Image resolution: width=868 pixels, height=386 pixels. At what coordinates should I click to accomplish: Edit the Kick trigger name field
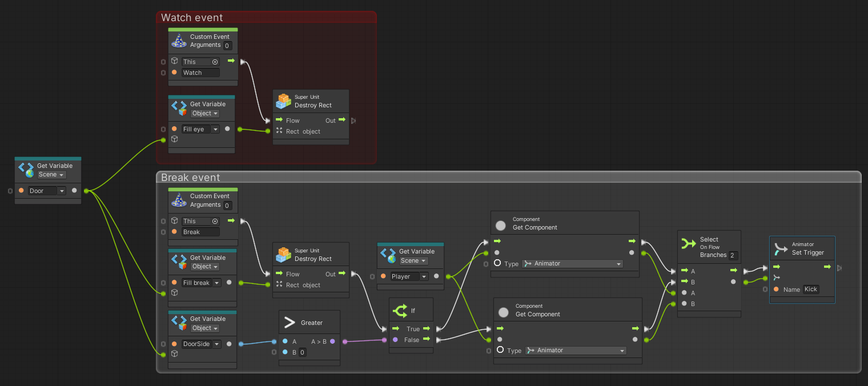pos(811,289)
